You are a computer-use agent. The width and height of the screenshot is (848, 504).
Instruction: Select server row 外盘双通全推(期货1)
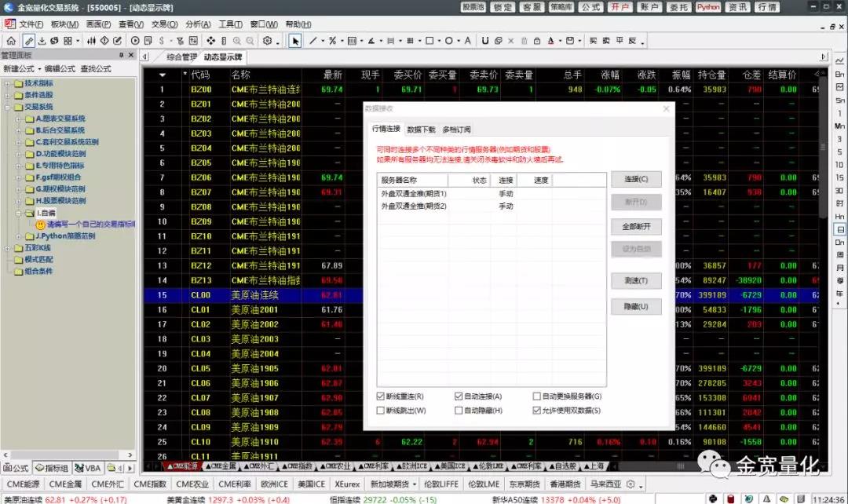click(491, 194)
